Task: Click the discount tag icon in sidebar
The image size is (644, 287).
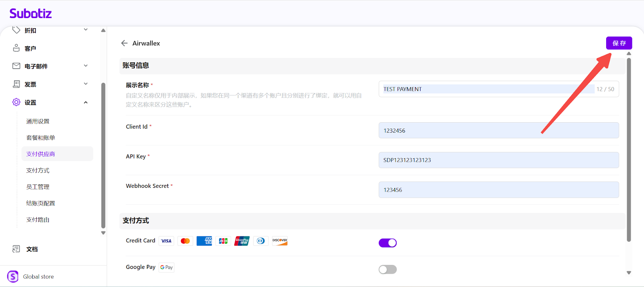Action: coord(16,30)
